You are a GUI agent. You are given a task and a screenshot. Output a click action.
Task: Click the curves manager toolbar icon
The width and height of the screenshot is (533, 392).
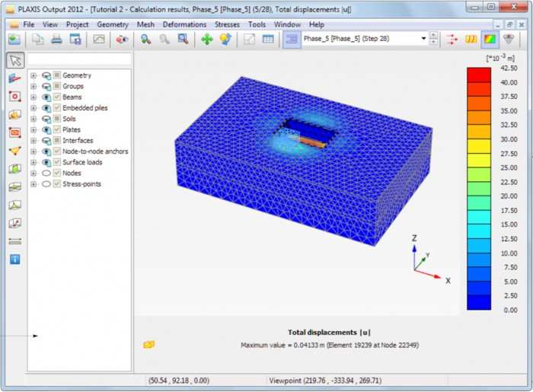[98, 39]
